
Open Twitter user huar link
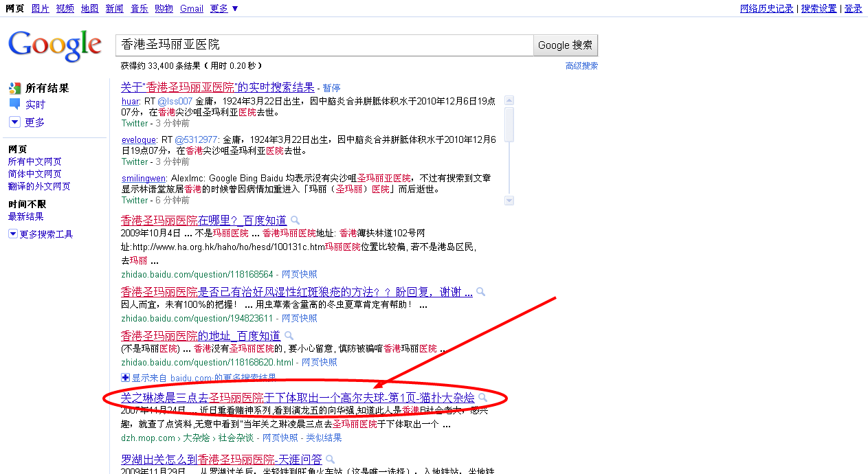click(130, 101)
